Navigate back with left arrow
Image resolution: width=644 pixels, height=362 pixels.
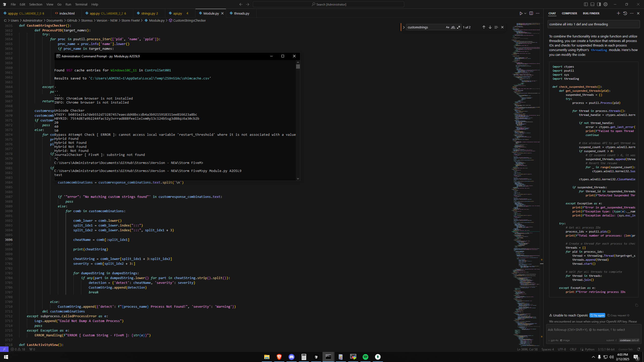pos(241,4)
